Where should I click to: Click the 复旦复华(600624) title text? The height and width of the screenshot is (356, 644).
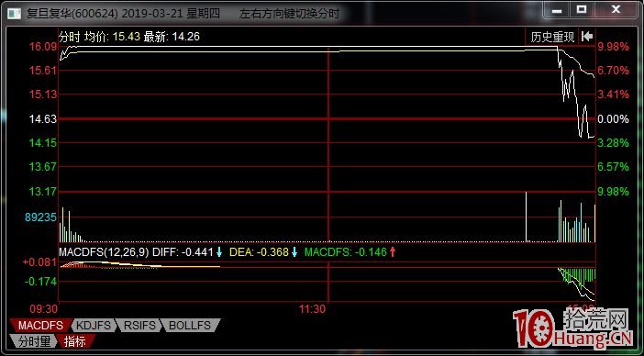[72, 14]
